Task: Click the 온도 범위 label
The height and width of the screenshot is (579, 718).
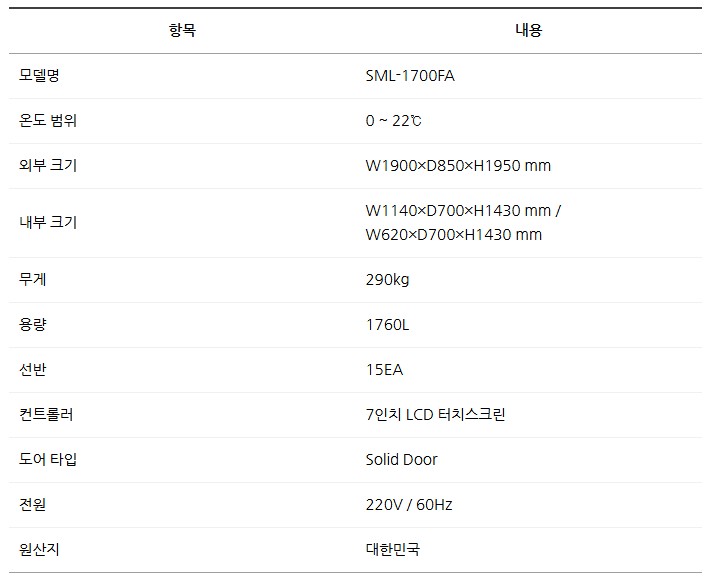Action: [48, 121]
